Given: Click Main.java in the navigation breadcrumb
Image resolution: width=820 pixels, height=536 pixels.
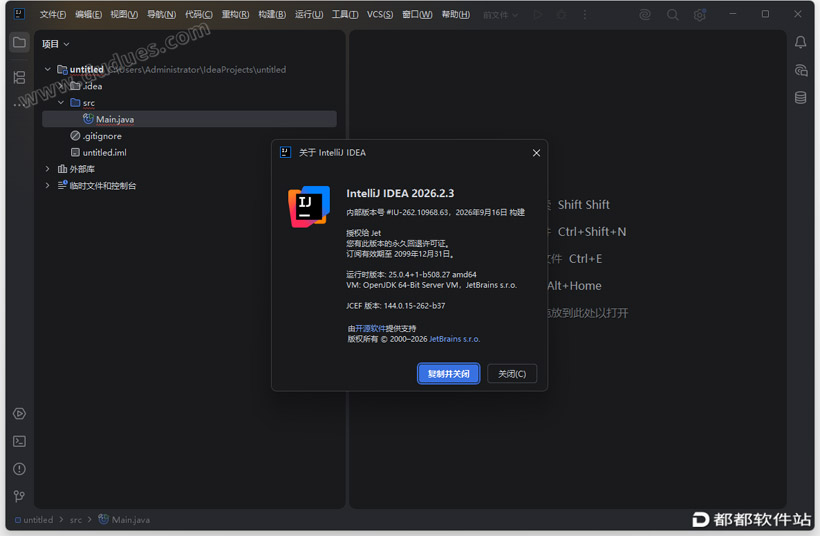Looking at the screenshot, I should [x=124, y=520].
